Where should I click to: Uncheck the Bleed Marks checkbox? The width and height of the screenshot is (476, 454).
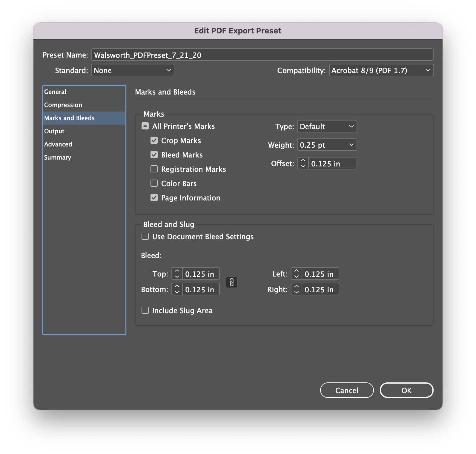click(x=154, y=155)
